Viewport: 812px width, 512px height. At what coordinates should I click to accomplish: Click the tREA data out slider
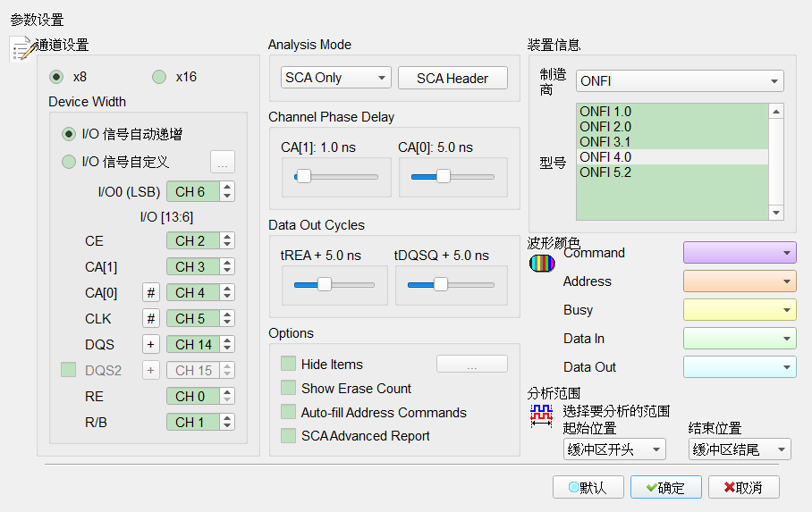334,285
